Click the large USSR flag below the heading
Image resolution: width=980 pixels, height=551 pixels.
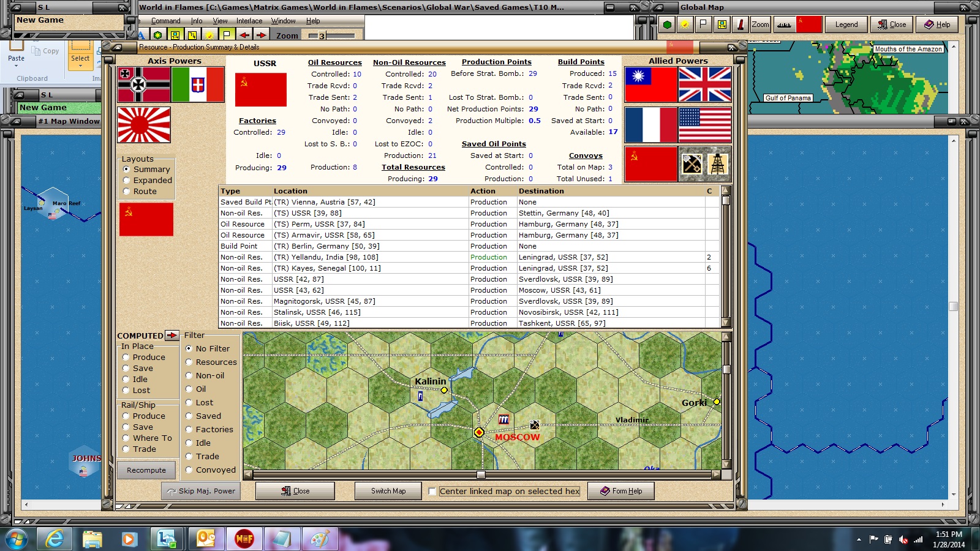pyautogui.click(x=261, y=89)
